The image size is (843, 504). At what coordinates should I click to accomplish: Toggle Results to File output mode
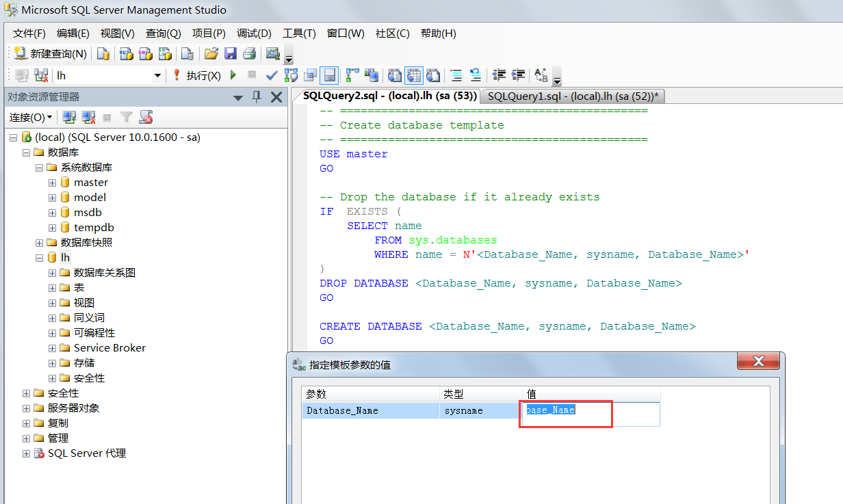[x=432, y=75]
